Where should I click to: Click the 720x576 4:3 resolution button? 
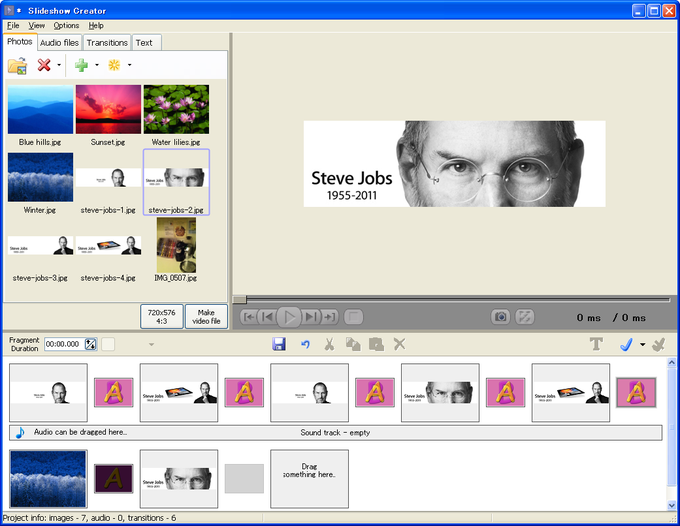pyautogui.click(x=162, y=317)
